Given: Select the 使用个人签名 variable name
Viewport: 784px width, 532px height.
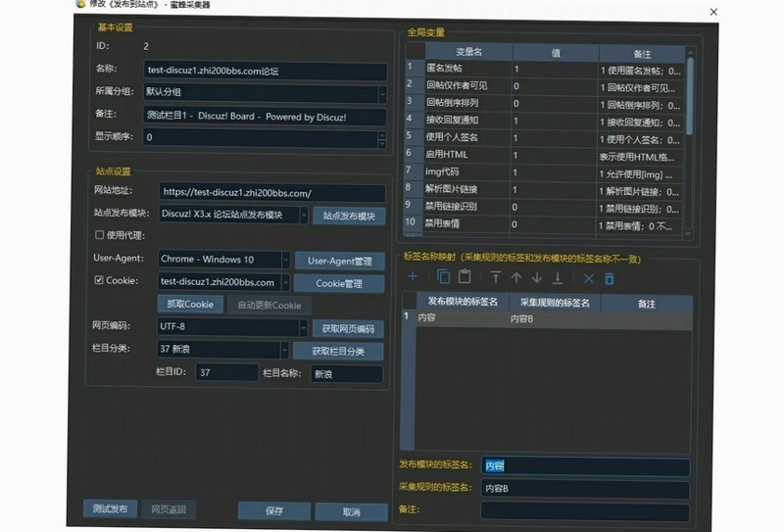Looking at the screenshot, I should 452,137.
